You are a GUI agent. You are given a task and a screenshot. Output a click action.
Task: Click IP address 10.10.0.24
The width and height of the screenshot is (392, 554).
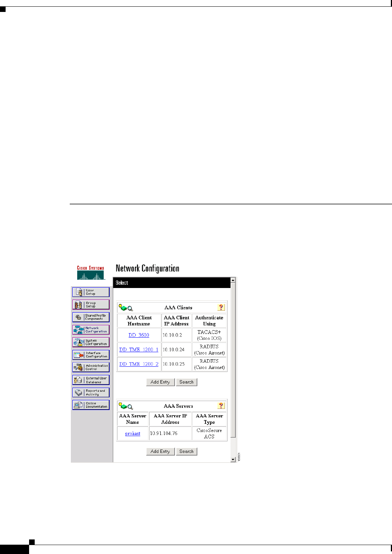coord(173,350)
